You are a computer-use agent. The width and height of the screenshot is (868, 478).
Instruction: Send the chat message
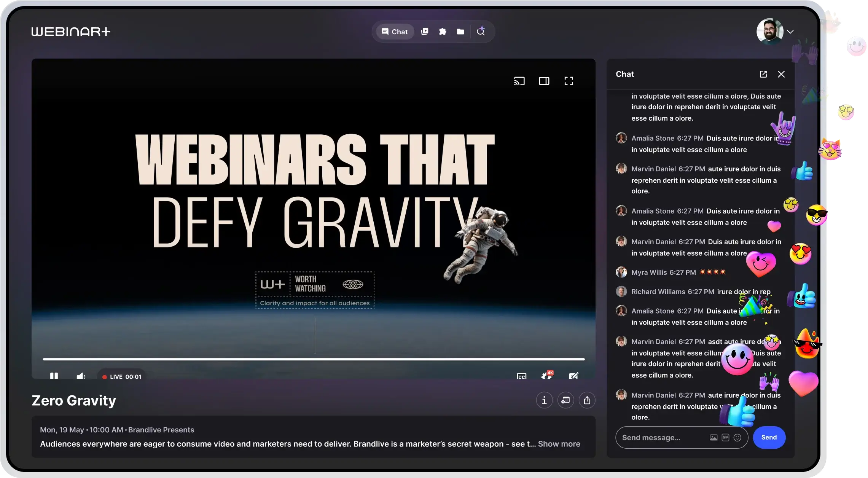click(x=769, y=437)
